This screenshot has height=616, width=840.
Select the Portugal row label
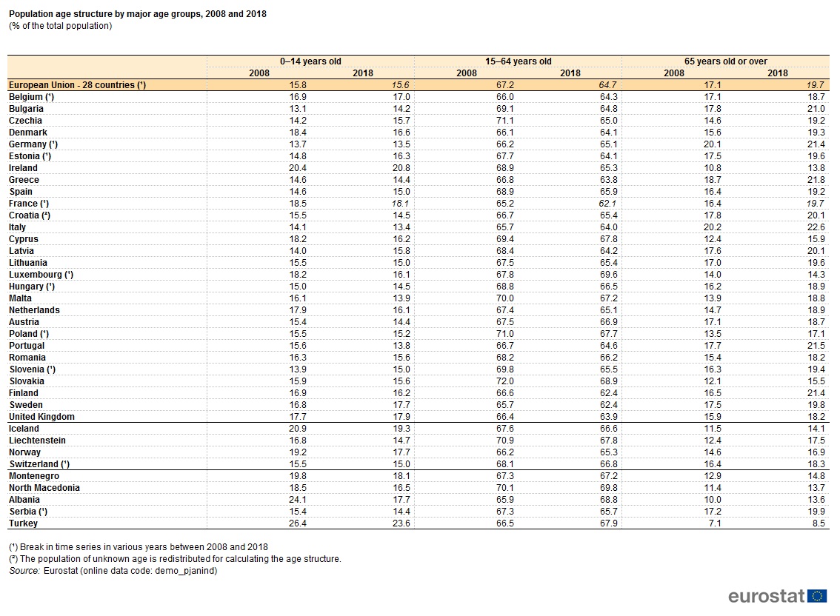[27, 346]
